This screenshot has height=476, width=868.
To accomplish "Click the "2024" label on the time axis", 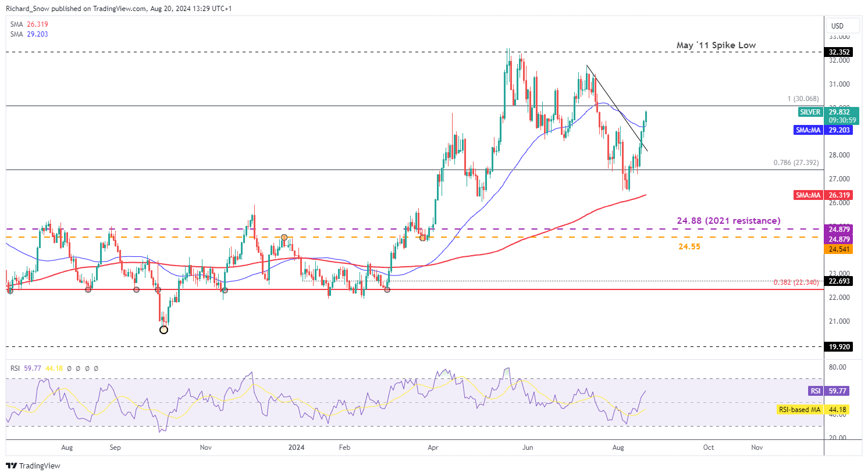I will 297,448.
